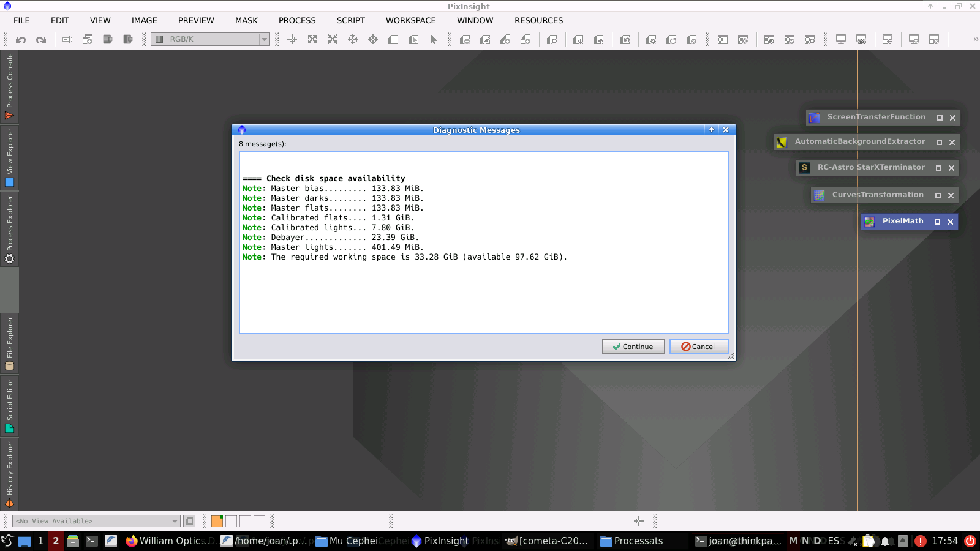Toggle the AutomaticBackgroundExtractor icon maximize square

(x=939, y=143)
